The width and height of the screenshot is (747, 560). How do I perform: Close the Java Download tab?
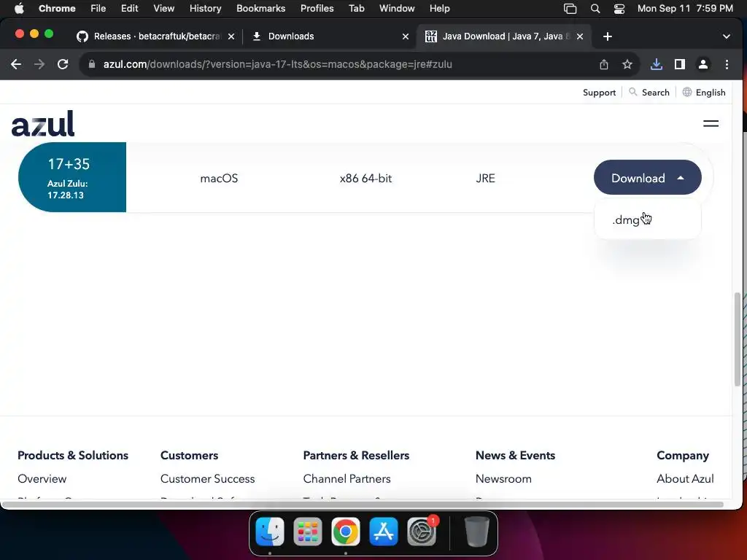tap(580, 36)
